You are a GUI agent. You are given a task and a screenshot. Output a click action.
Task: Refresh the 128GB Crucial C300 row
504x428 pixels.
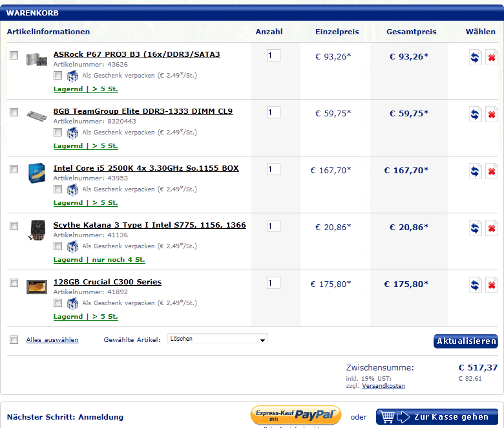tap(475, 285)
